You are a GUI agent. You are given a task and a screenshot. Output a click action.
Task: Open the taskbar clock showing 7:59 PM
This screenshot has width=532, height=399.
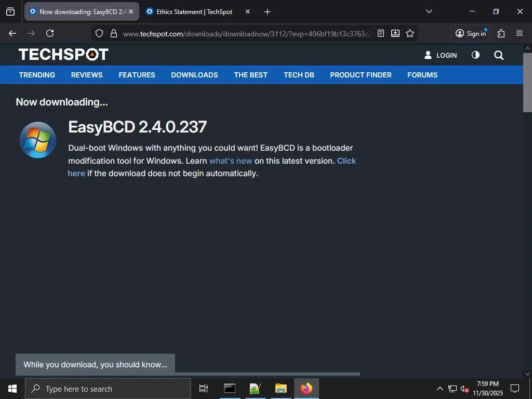(488, 389)
